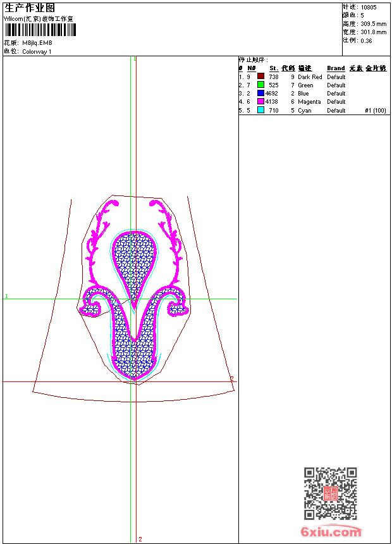Select the stitch count value 10805

point(369,8)
